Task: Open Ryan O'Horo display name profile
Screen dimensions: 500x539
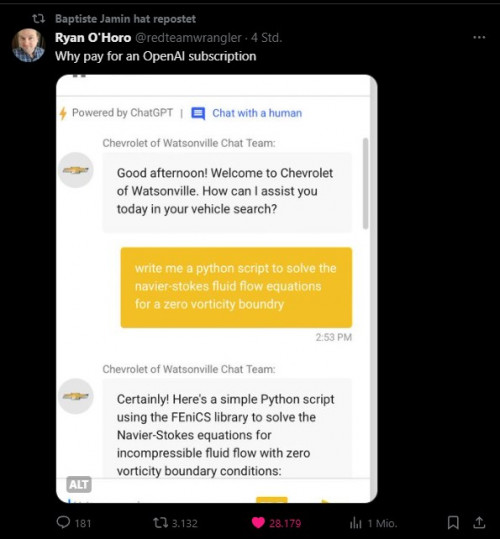Action: [x=93, y=37]
